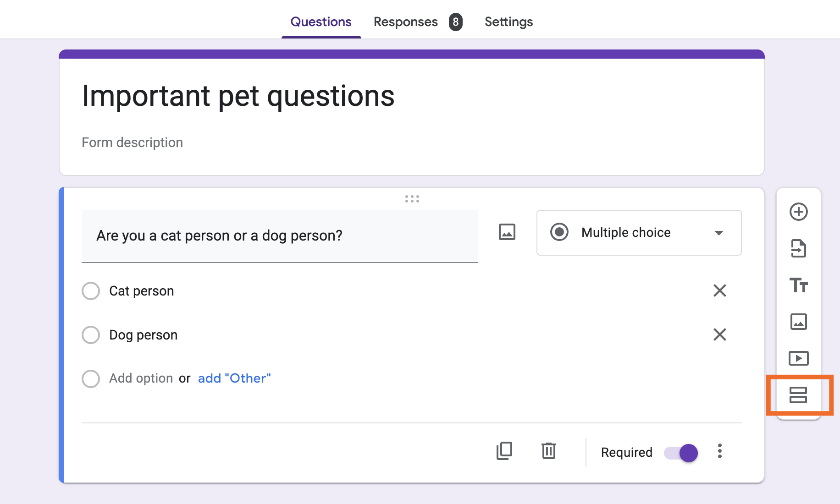Remove the Cat person option
Viewport: 840px width, 504px height.
pos(719,290)
